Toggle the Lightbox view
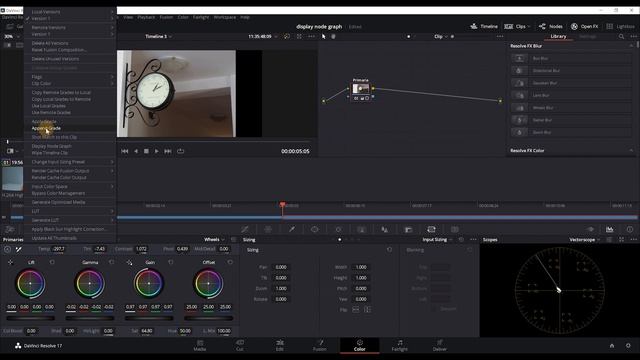This screenshot has height=360, width=640. click(x=620, y=26)
